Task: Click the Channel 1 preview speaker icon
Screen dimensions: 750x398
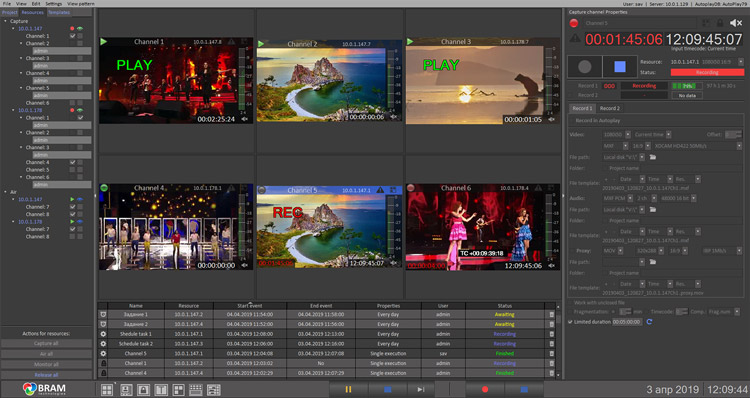Action: click(244, 119)
